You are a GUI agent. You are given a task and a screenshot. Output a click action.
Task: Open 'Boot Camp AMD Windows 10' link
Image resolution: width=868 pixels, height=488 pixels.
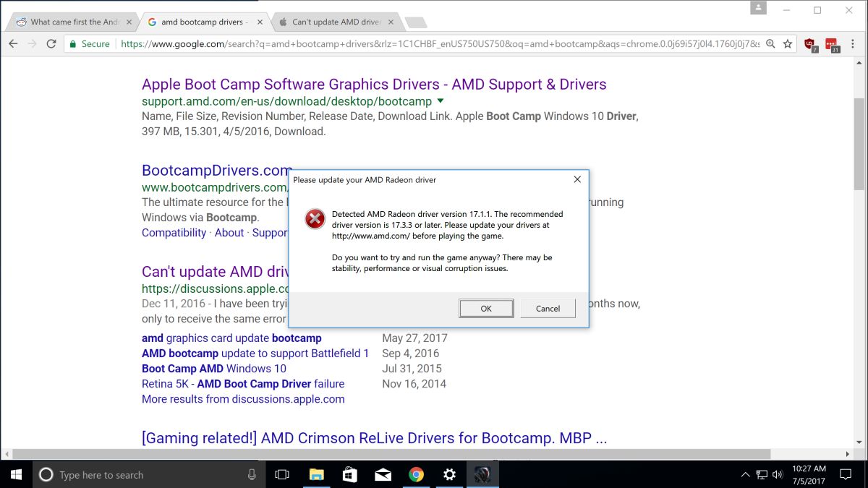(214, 369)
